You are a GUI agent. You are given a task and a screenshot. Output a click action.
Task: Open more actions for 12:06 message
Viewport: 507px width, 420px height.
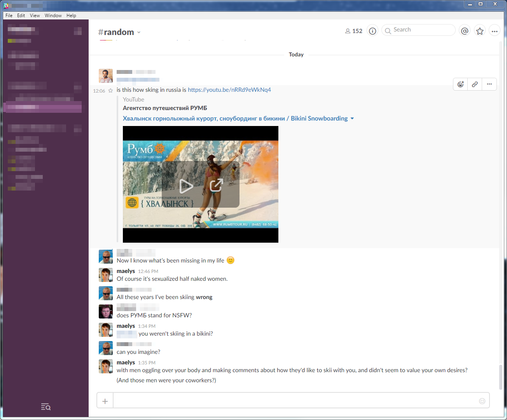[489, 84]
